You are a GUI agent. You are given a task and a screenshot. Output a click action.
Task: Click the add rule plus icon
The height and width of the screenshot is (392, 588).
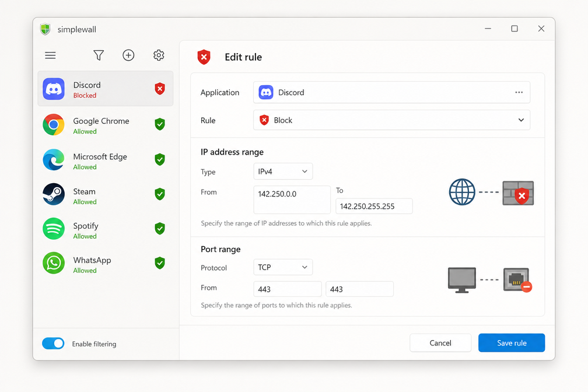click(x=128, y=55)
